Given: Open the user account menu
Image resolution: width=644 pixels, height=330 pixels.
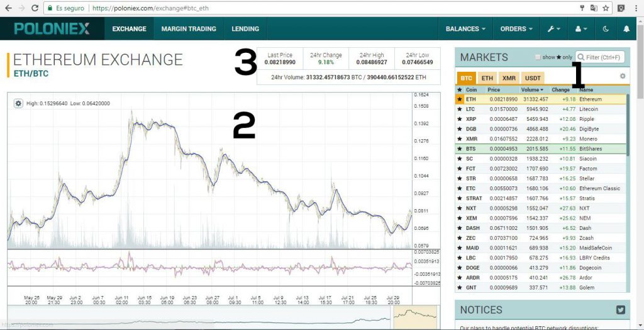Looking at the screenshot, I should (581, 29).
